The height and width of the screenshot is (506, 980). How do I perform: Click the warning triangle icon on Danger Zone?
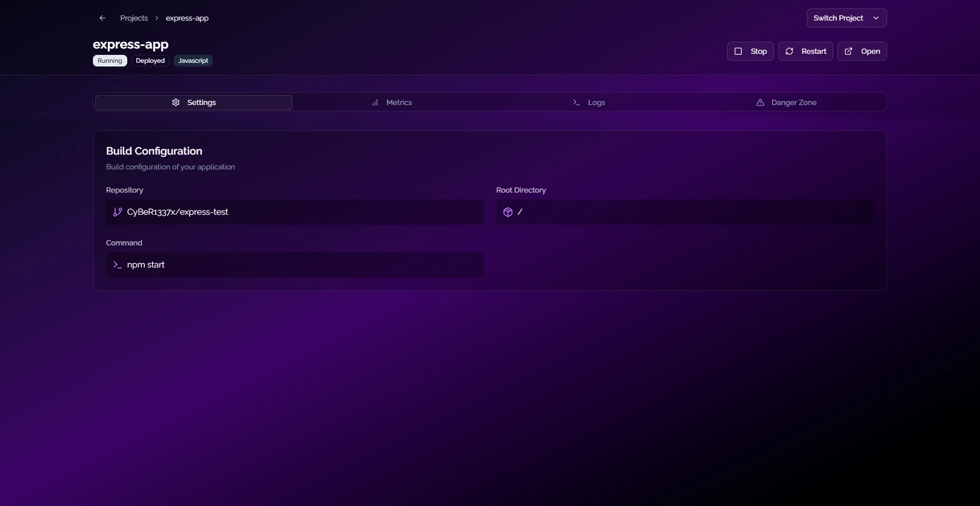pyautogui.click(x=760, y=102)
